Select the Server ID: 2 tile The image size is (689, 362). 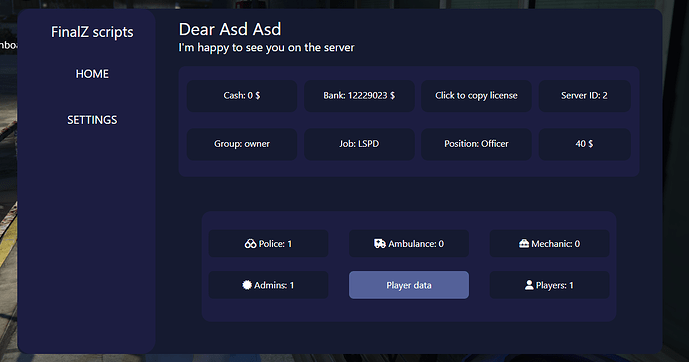(584, 95)
